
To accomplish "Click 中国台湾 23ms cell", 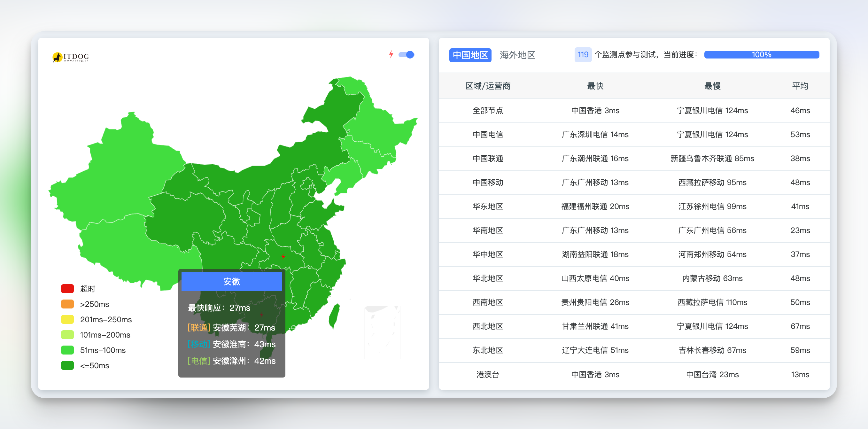I will pos(712,374).
